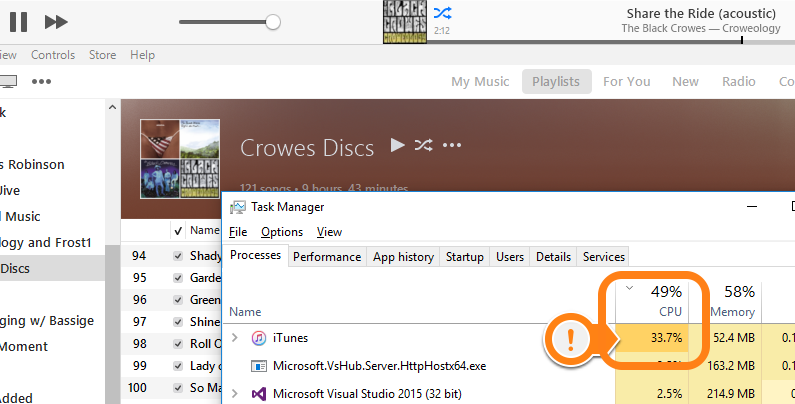This screenshot has width=795, height=404.
Task: Switch to the My Music tab
Action: pyautogui.click(x=480, y=82)
